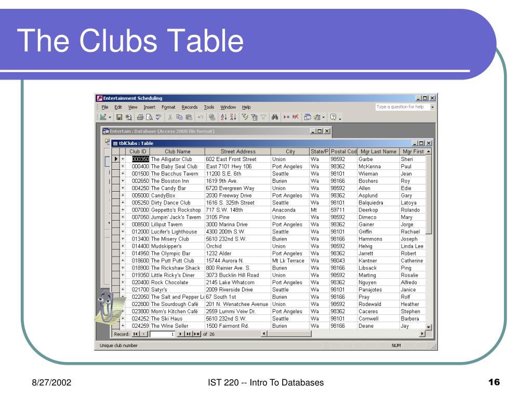The width and height of the screenshot is (532, 399).
Task: Click the Copy icon
Action: [x=179, y=117]
